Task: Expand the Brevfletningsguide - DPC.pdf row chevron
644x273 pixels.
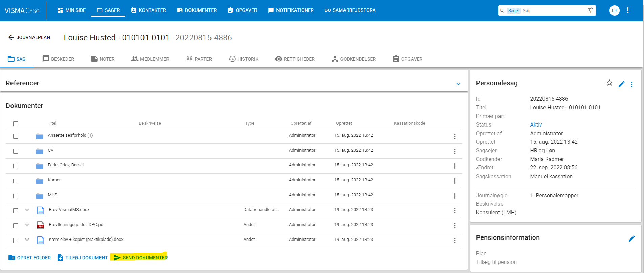Action: click(27, 225)
